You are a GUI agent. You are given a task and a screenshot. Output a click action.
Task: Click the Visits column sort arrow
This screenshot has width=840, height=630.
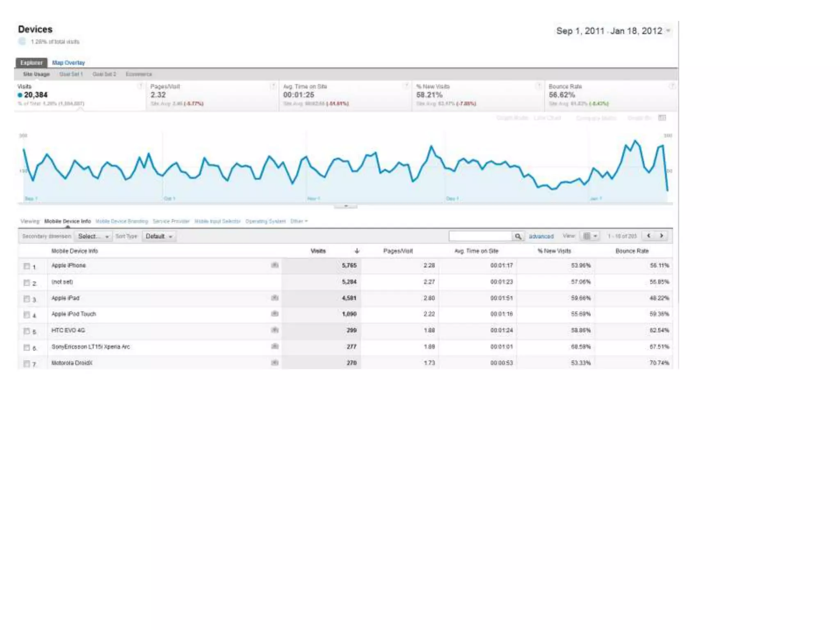pyautogui.click(x=357, y=251)
